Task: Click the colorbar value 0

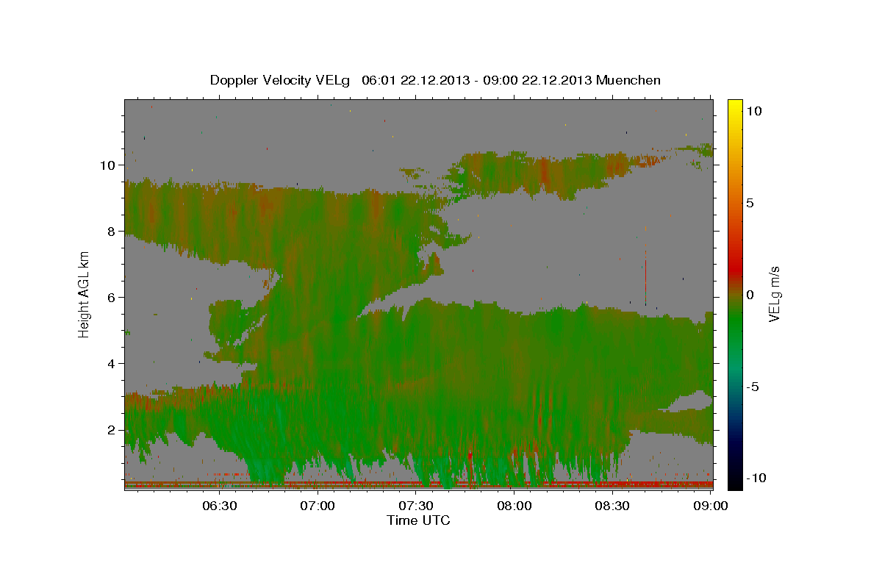Action: 750,294
